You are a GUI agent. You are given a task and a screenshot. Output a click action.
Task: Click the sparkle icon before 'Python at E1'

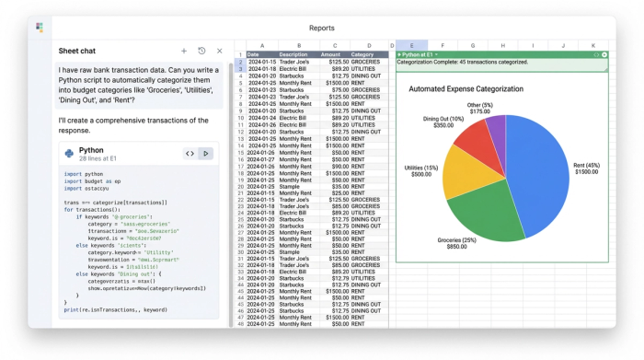[x=398, y=54]
